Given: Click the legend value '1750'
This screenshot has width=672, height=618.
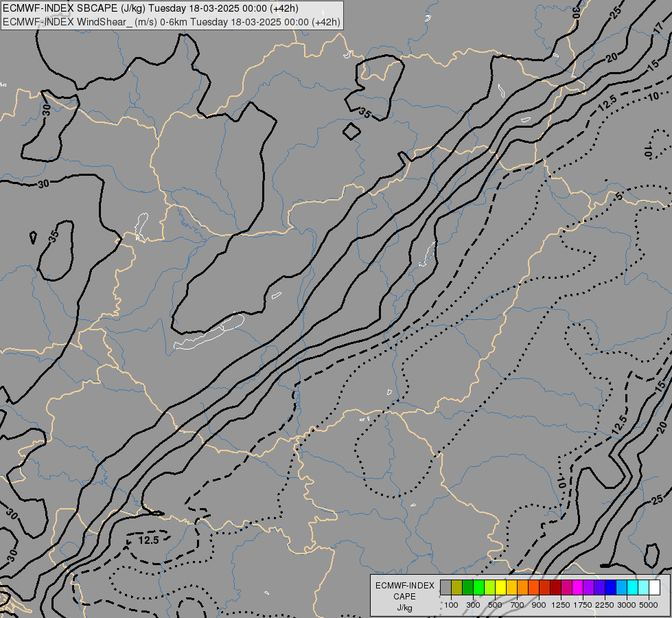Looking at the screenshot, I should (583, 605).
